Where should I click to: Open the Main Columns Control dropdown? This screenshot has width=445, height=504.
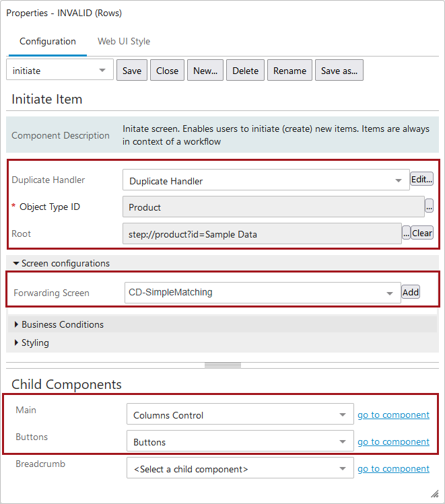point(240,414)
